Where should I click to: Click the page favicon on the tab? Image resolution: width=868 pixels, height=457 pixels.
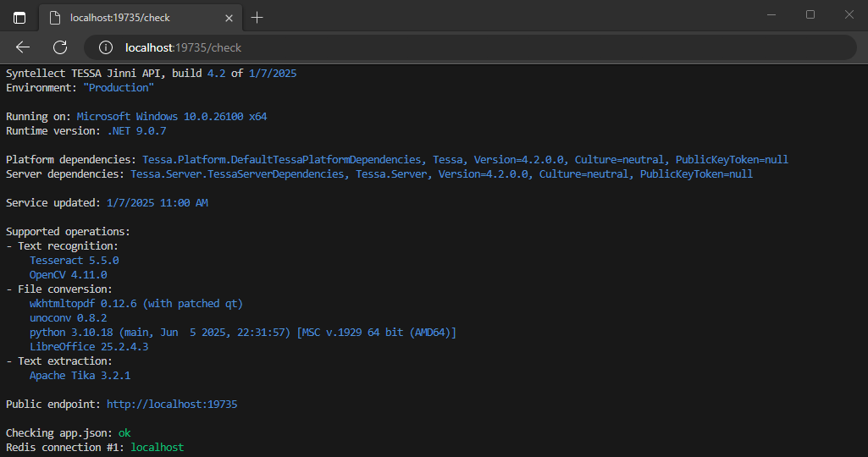(55, 17)
